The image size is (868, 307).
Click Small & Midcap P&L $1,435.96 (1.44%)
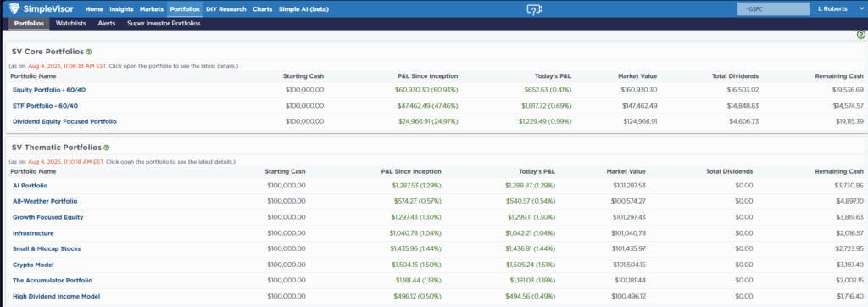415,248
